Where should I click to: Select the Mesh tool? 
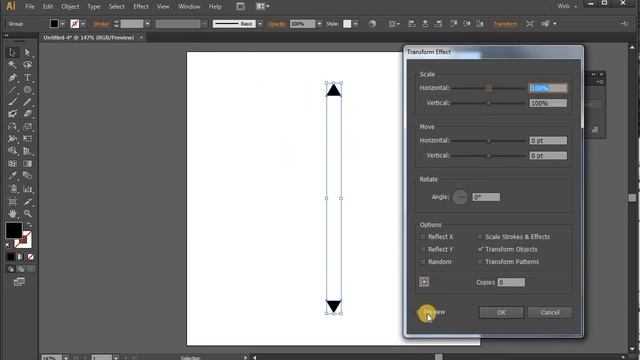coord(12,164)
